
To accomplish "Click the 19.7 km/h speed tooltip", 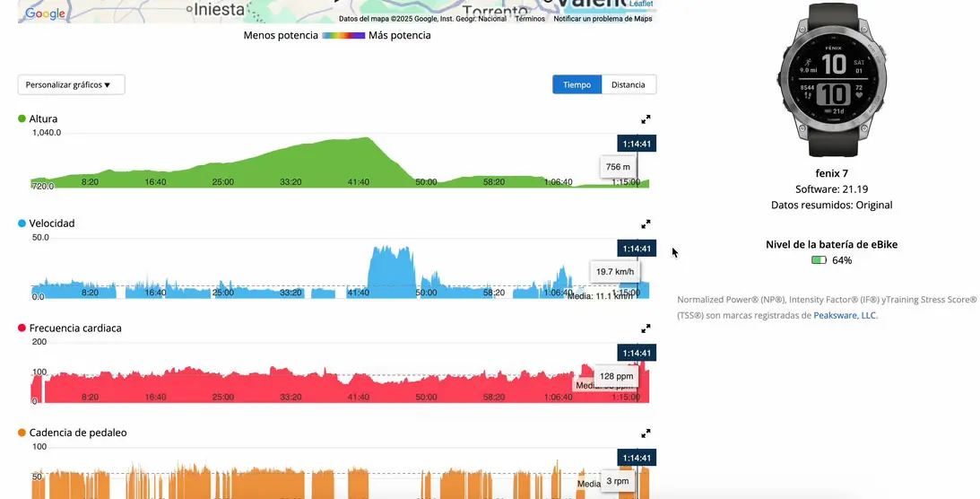I will tap(614, 271).
